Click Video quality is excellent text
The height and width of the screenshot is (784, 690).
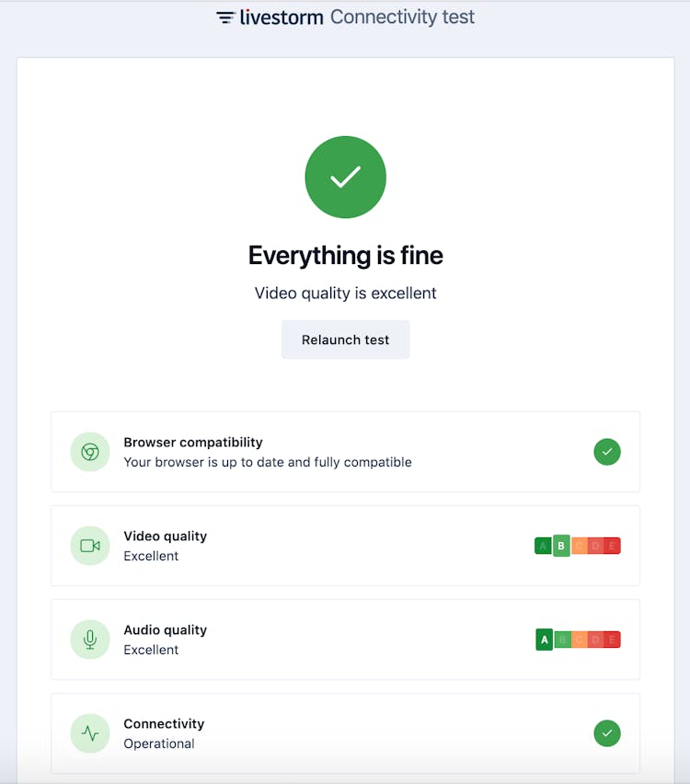[346, 294]
